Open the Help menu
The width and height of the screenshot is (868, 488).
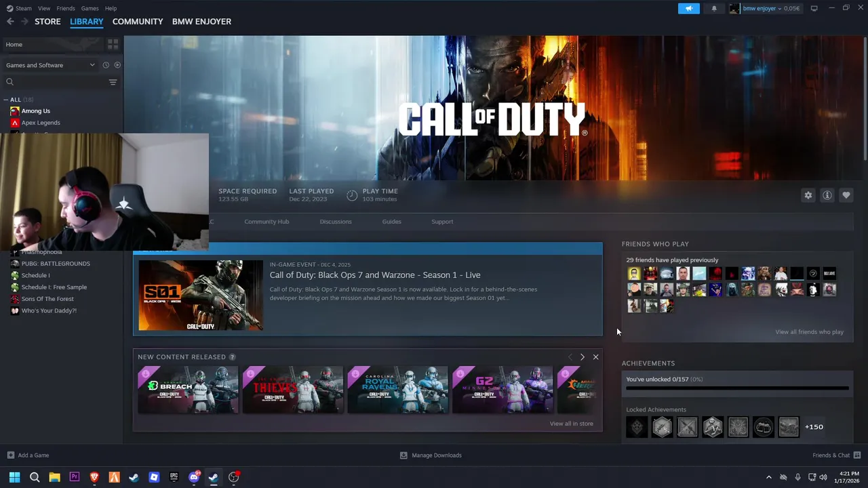[x=111, y=8]
